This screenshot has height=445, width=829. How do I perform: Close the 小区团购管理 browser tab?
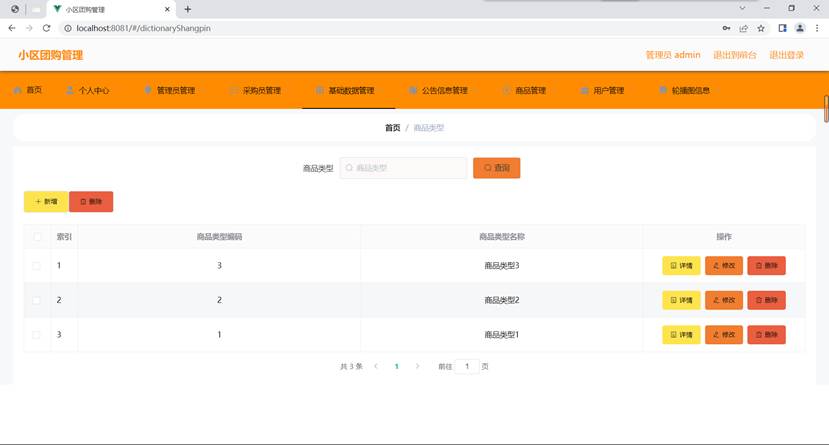tap(167, 9)
